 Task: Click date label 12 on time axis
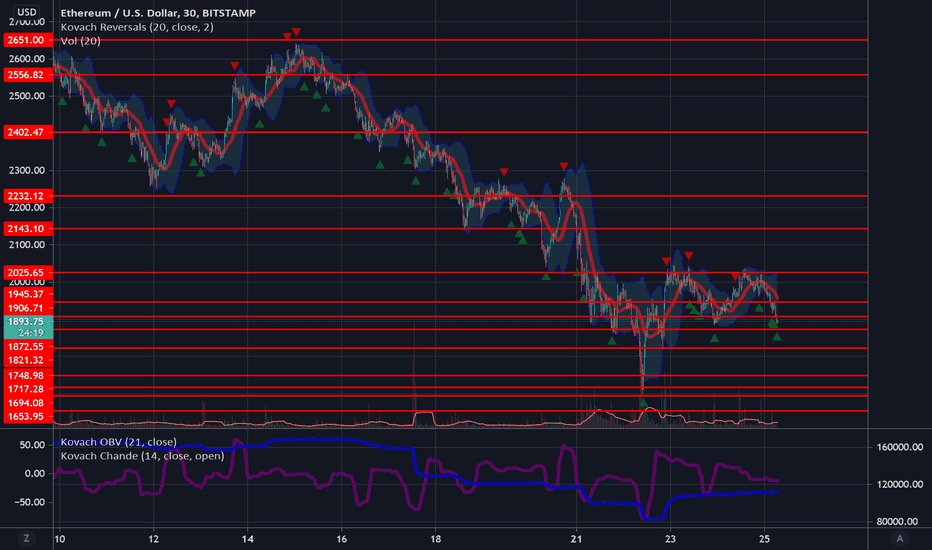[153, 539]
